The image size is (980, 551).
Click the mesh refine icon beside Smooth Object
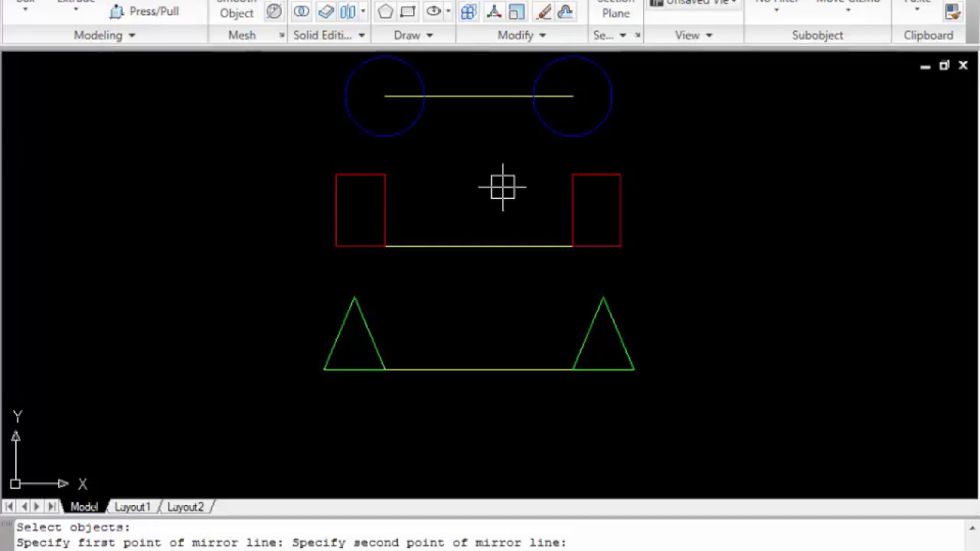point(274,11)
